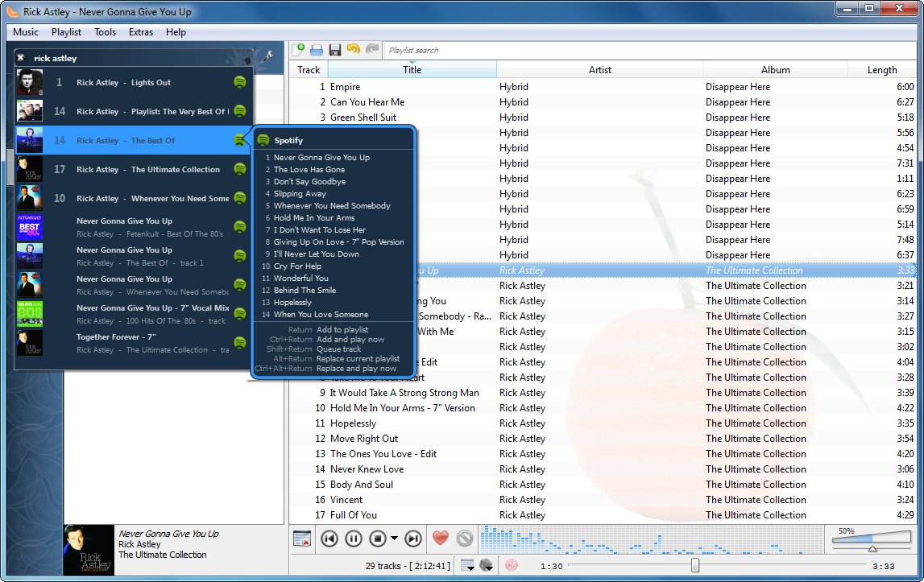Viewport: 924px width, 582px height.
Task: Click the grey redo arrow icon
Action: pos(372,49)
